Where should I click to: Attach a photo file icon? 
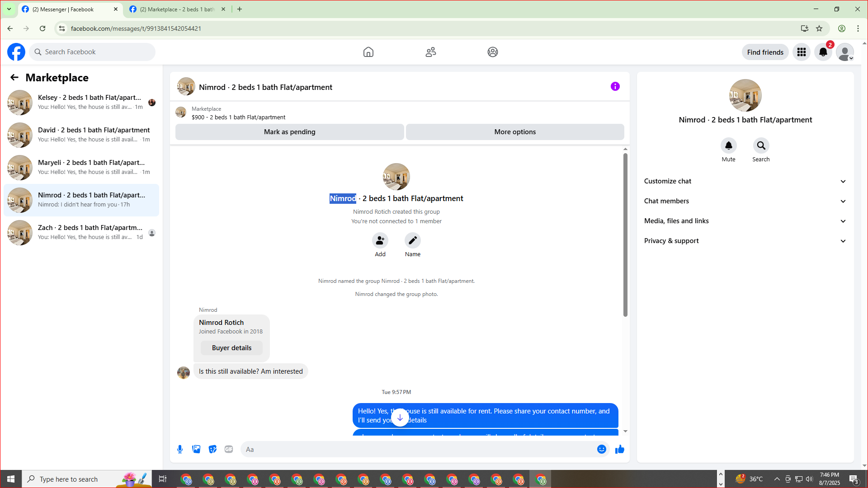(196, 449)
